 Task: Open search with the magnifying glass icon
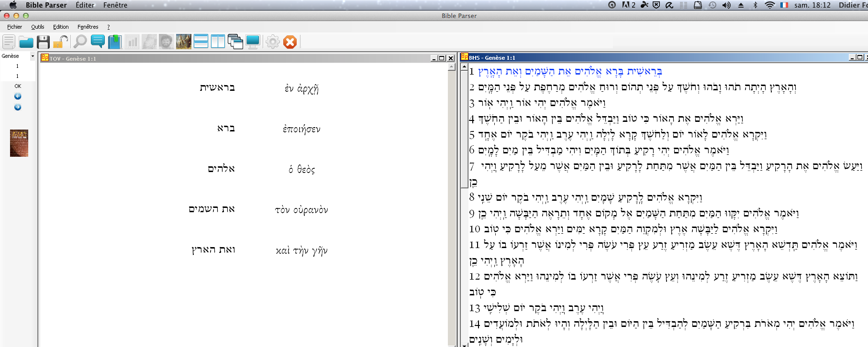(x=80, y=42)
